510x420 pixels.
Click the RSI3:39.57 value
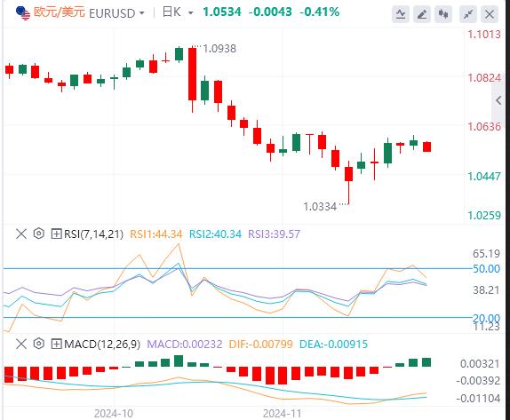coord(274,234)
